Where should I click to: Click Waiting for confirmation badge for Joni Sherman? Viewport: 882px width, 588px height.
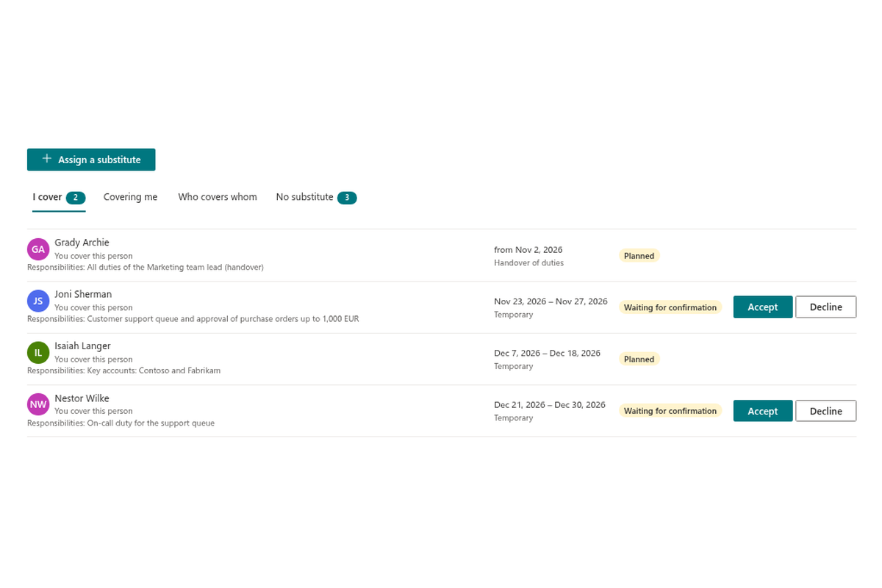click(x=670, y=307)
